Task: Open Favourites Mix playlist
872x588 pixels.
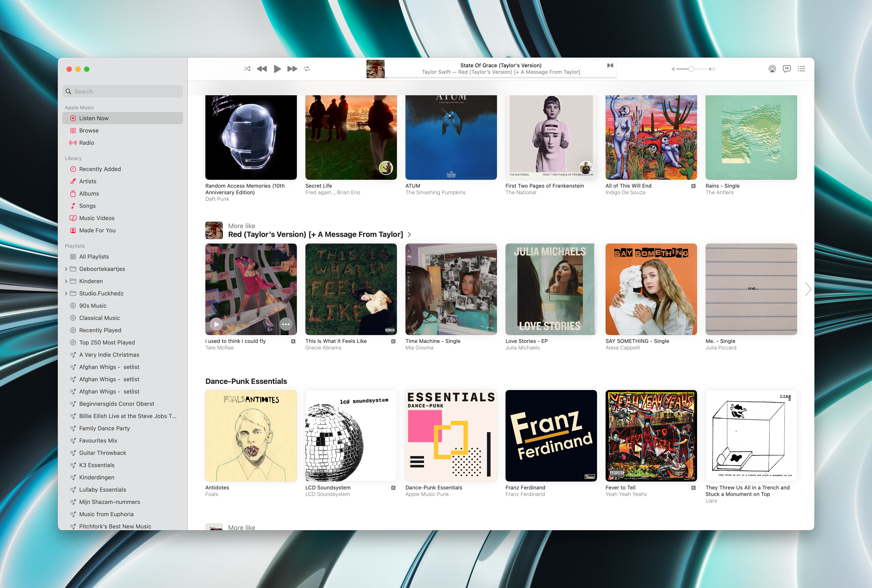Action: 123,441
